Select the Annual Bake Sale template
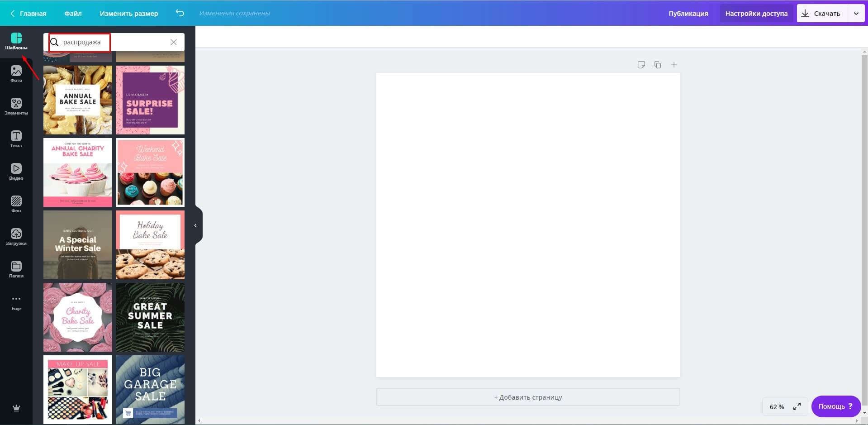Image resolution: width=868 pixels, height=425 pixels. pos(78,100)
